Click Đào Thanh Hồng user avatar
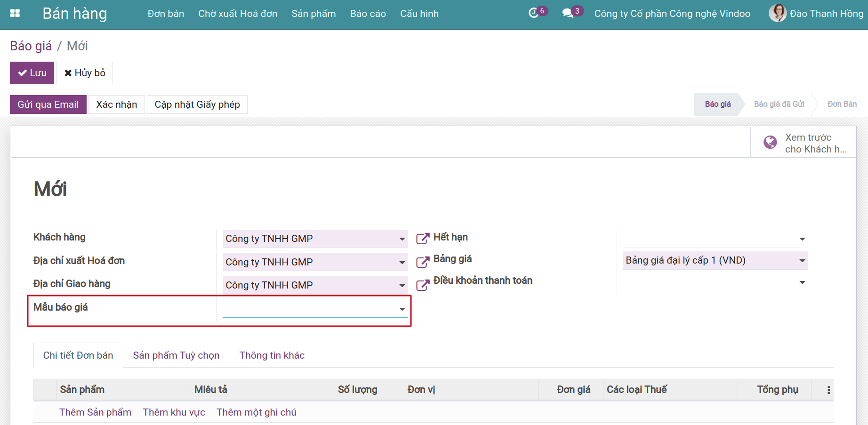This screenshot has height=425, width=868. (777, 13)
